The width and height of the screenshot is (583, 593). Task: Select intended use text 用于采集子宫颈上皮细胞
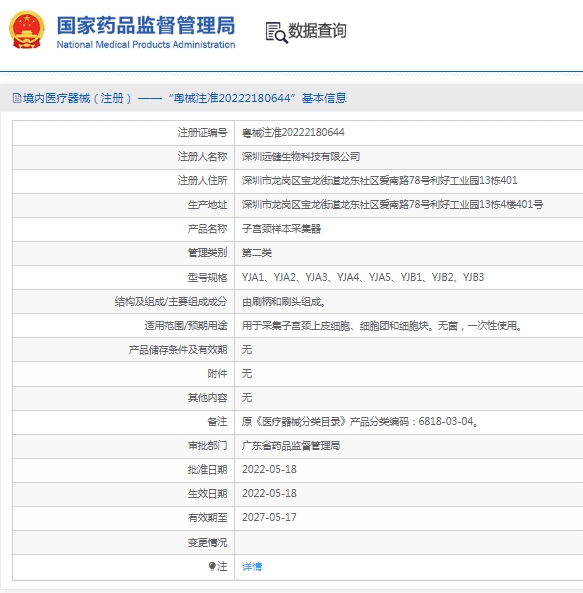coord(382,325)
